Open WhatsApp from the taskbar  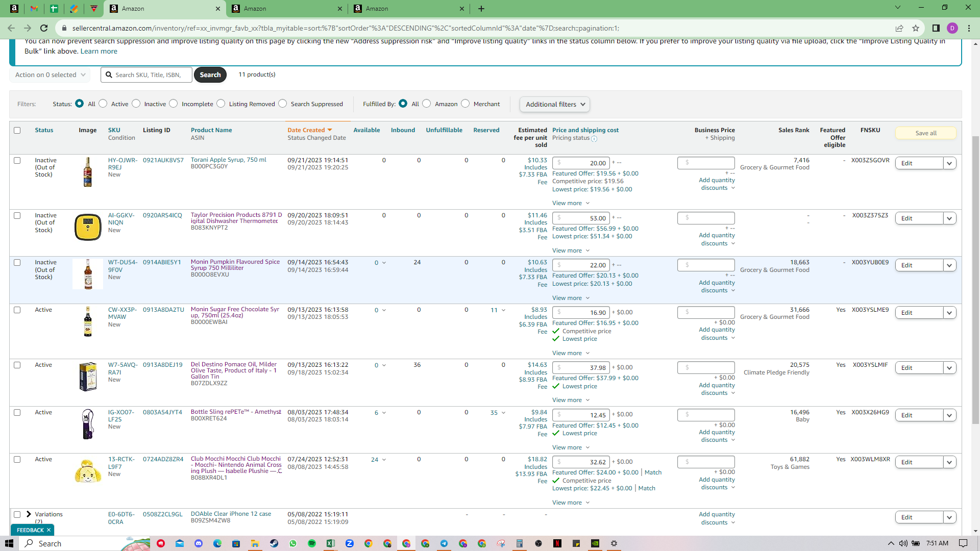point(293,543)
